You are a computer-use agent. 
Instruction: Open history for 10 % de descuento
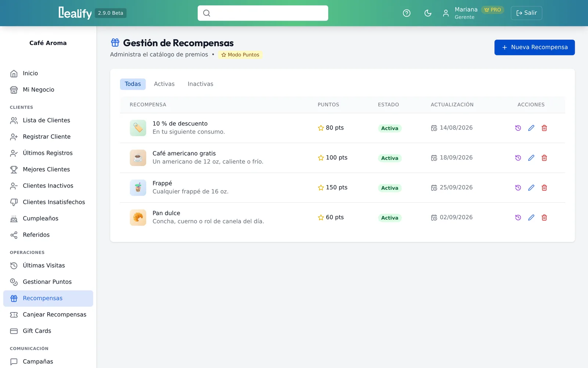(x=518, y=128)
